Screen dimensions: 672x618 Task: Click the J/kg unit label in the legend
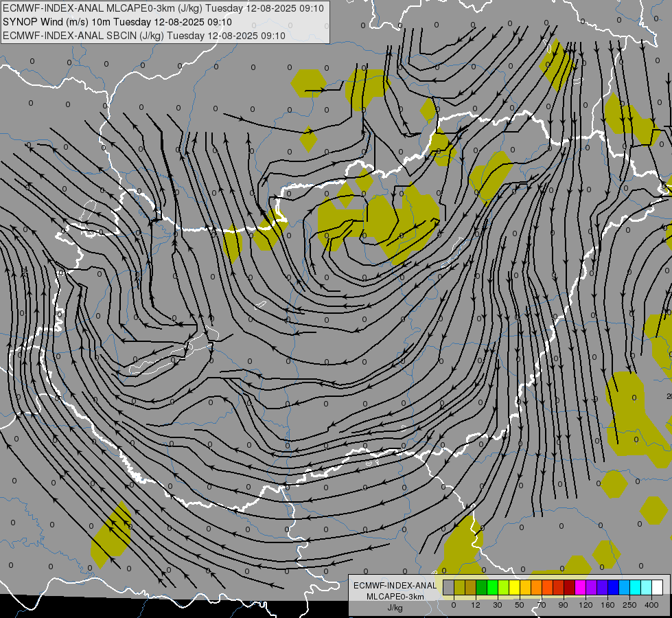click(395, 608)
